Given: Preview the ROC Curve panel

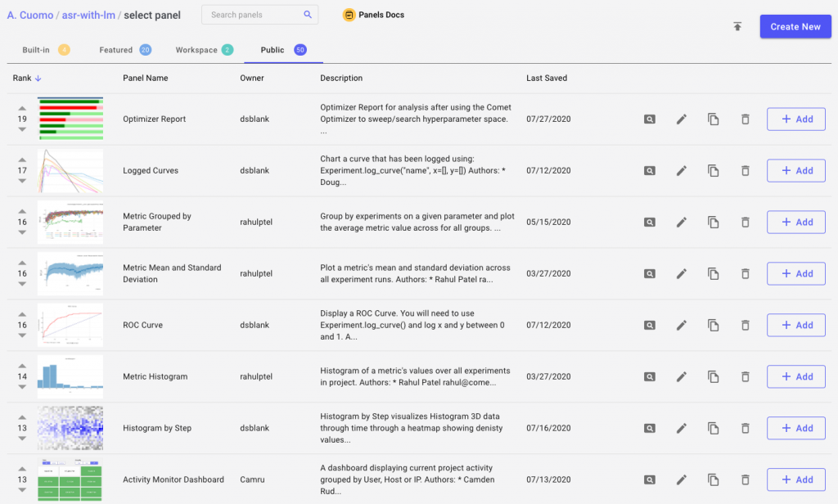Looking at the screenshot, I should (649, 326).
